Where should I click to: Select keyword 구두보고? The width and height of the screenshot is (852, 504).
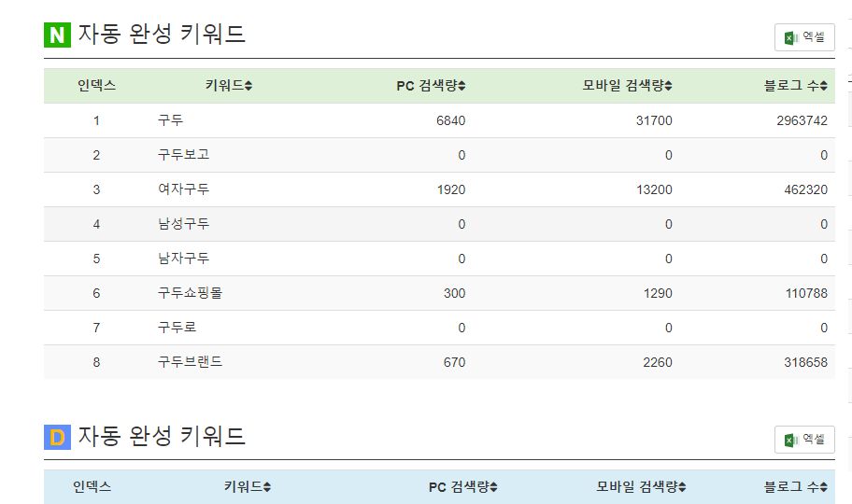tap(184, 155)
